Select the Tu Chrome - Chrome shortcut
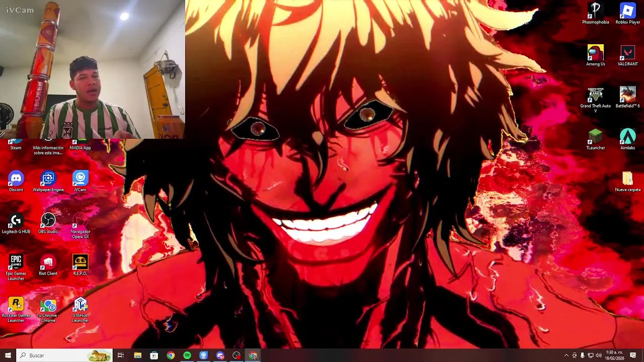The image size is (644, 362). tap(48, 309)
